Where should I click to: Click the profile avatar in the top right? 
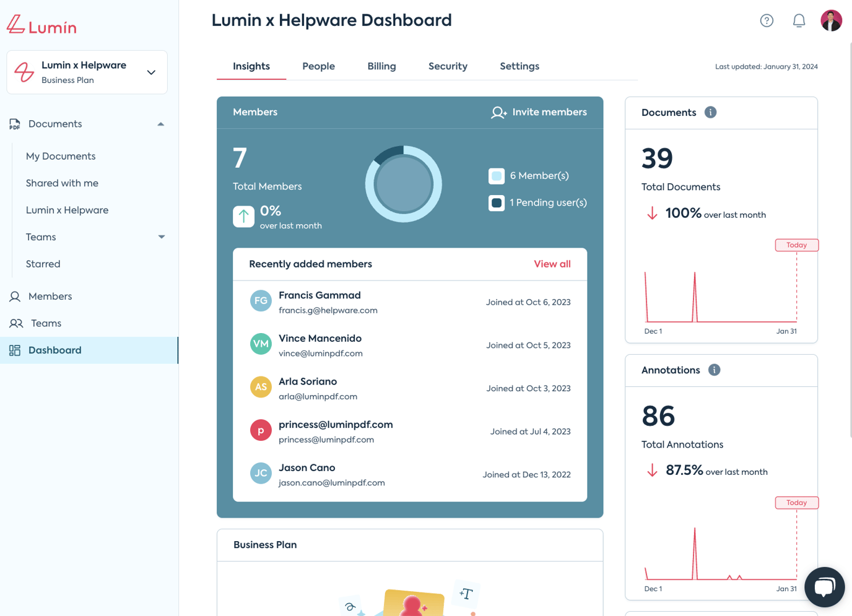point(831,20)
